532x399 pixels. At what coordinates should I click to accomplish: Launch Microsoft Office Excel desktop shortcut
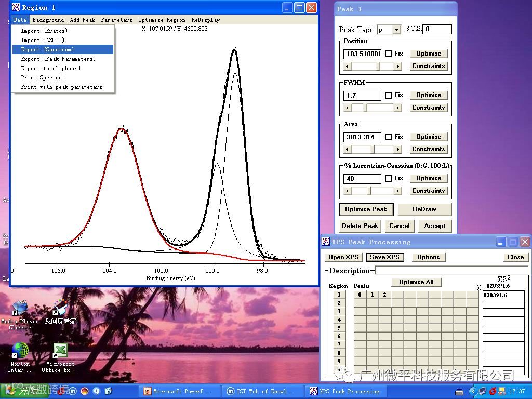tap(60, 357)
